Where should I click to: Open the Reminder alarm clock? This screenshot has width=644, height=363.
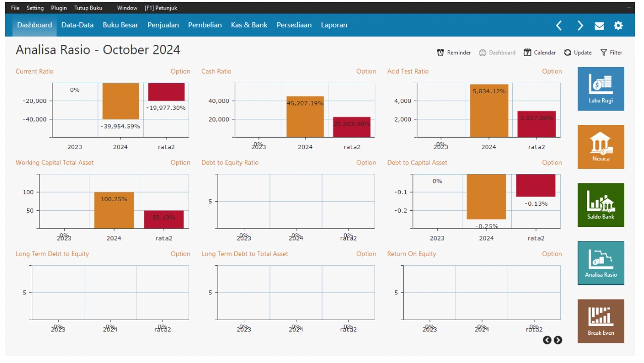pyautogui.click(x=454, y=52)
